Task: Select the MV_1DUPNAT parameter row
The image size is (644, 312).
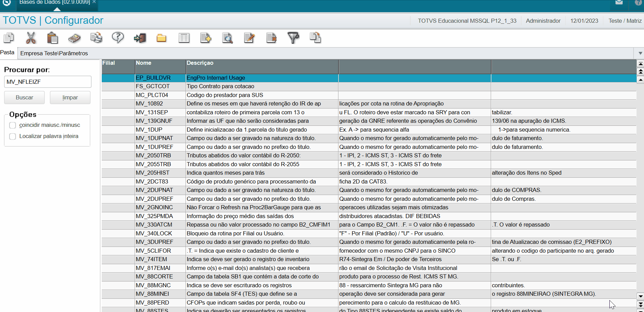Action: click(x=369, y=138)
